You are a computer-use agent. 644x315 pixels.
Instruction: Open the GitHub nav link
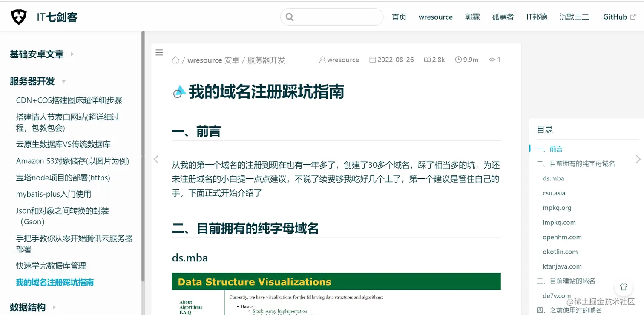[615, 17]
